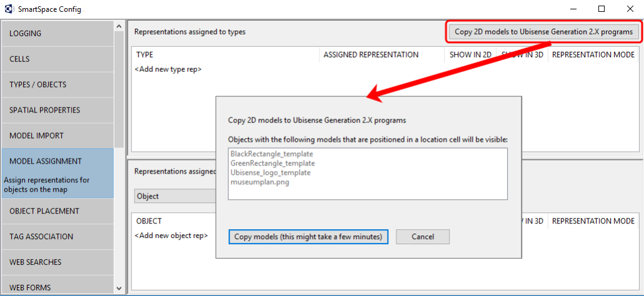
Task: Click Copy models (this might take a few minutes)
Action: [308, 237]
